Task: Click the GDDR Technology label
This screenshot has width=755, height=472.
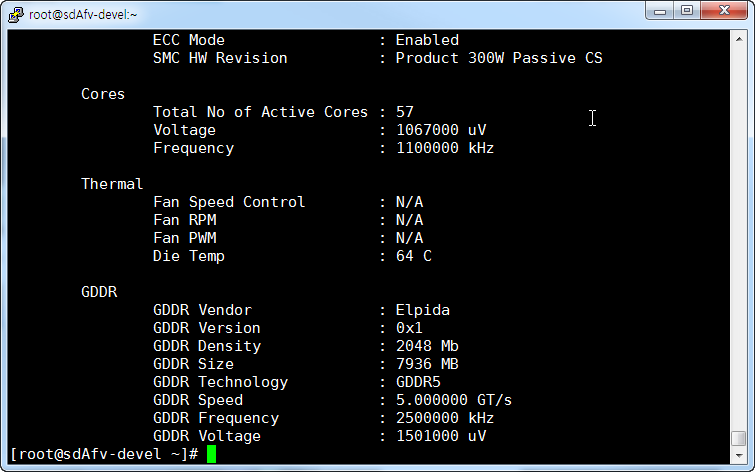Action: coord(221,382)
